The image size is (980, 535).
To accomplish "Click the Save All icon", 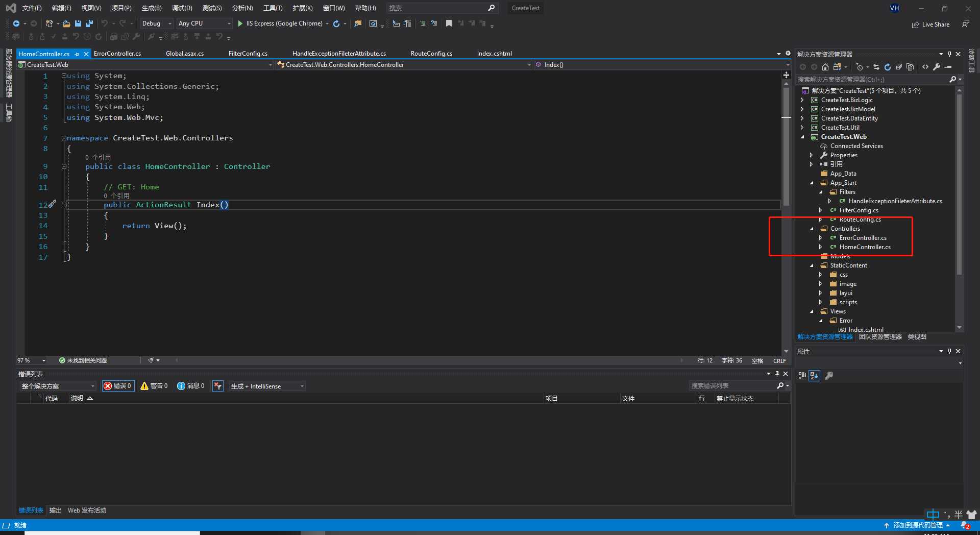I will coord(89,23).
